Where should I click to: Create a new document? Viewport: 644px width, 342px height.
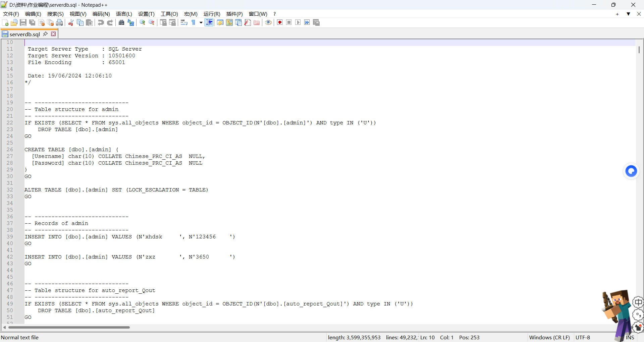tap(5, 22)
